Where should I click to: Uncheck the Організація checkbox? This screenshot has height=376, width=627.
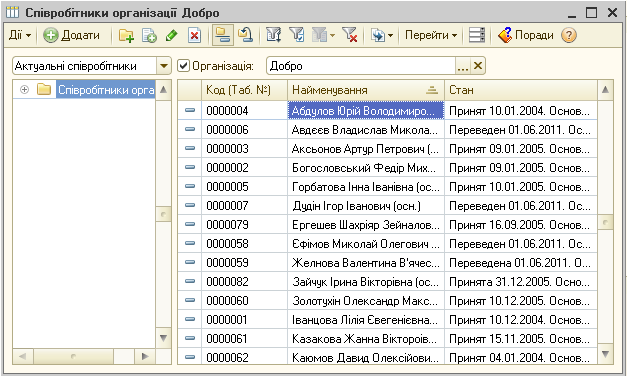click(183, 66)
